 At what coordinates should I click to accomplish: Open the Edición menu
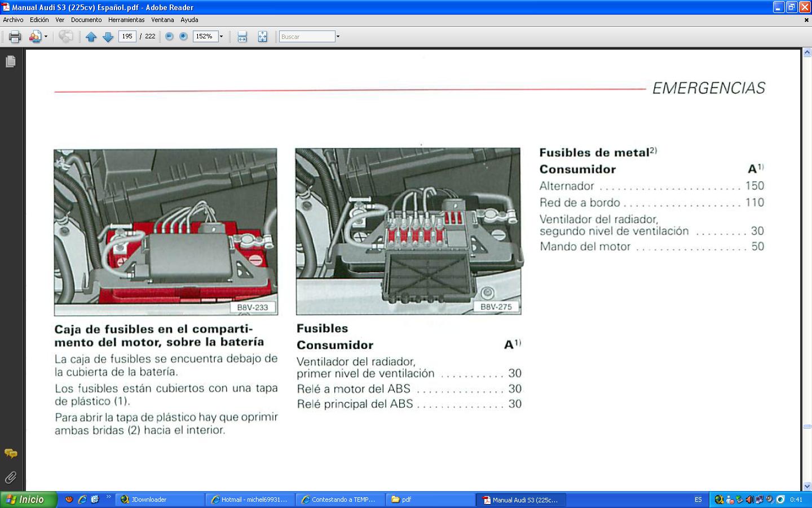[39, 20]
